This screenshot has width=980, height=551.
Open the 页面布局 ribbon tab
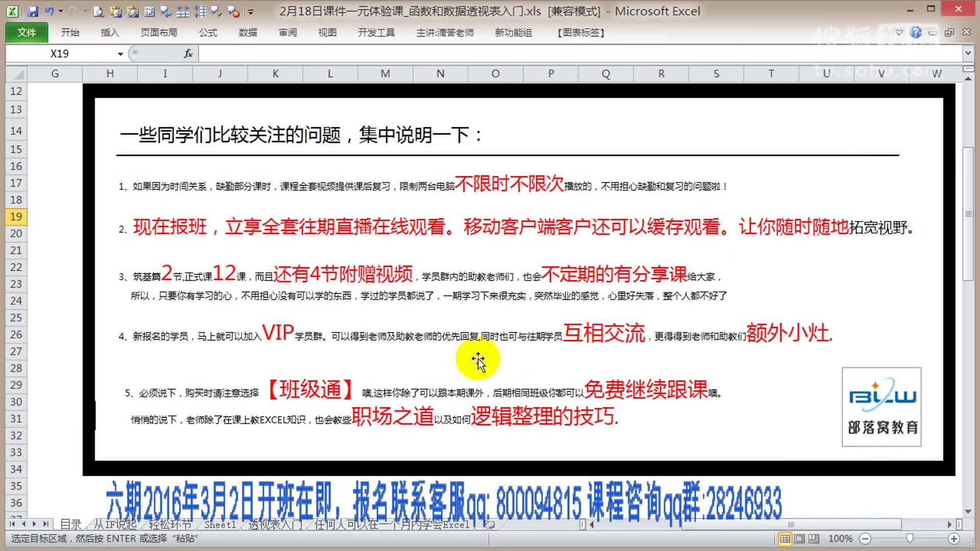(159, 33)
